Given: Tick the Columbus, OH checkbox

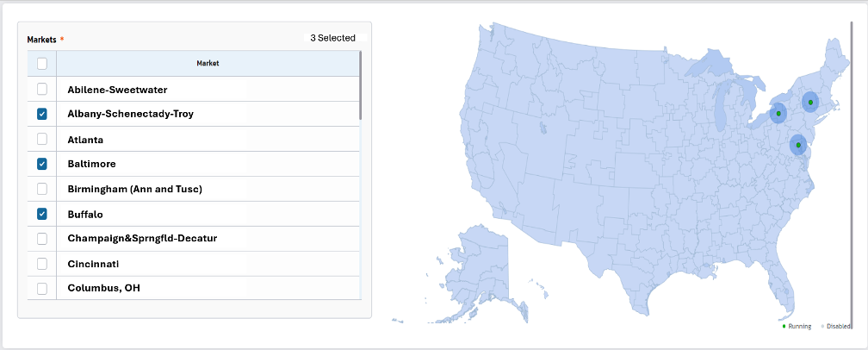Looking at the screenshot, I should [x=41, y=288].
